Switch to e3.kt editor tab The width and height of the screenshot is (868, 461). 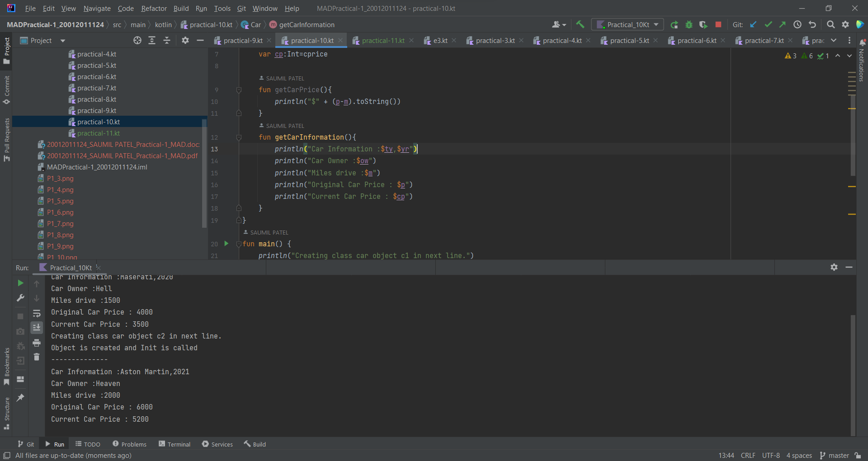440,40
